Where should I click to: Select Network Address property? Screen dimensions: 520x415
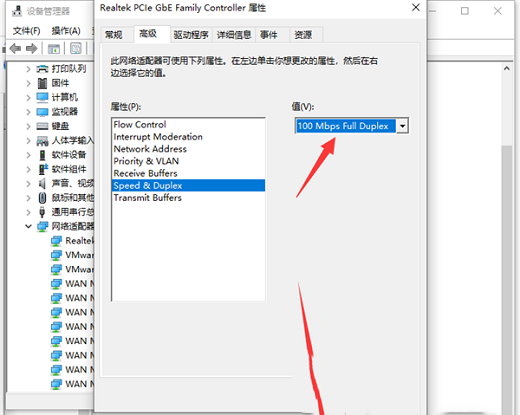188,149
